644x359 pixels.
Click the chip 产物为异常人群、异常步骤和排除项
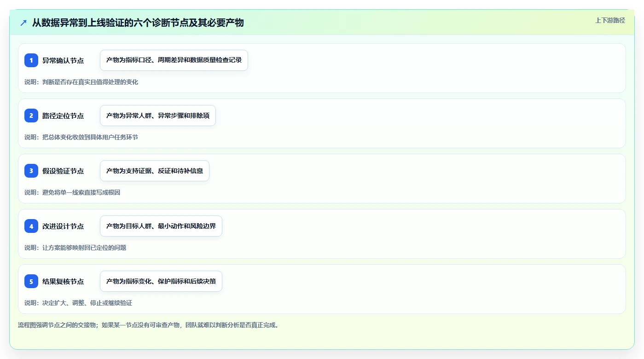158,116
